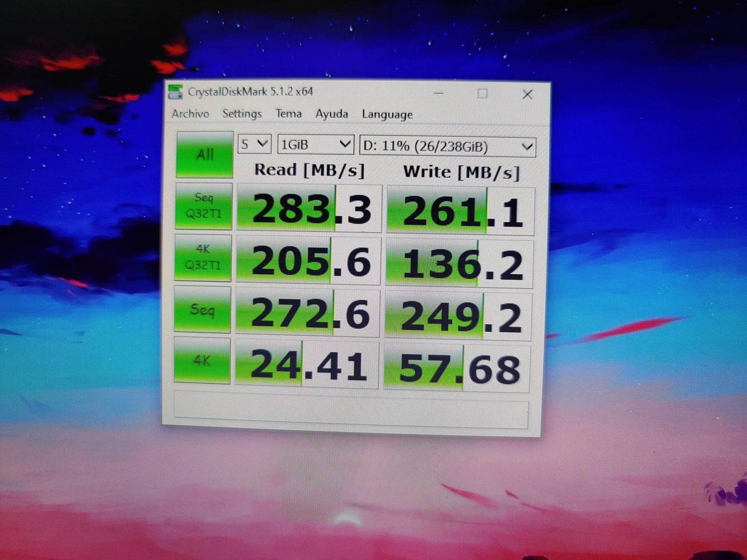Open the Ayuda menu
Screen dimensions: 747x560
[332, 114]
